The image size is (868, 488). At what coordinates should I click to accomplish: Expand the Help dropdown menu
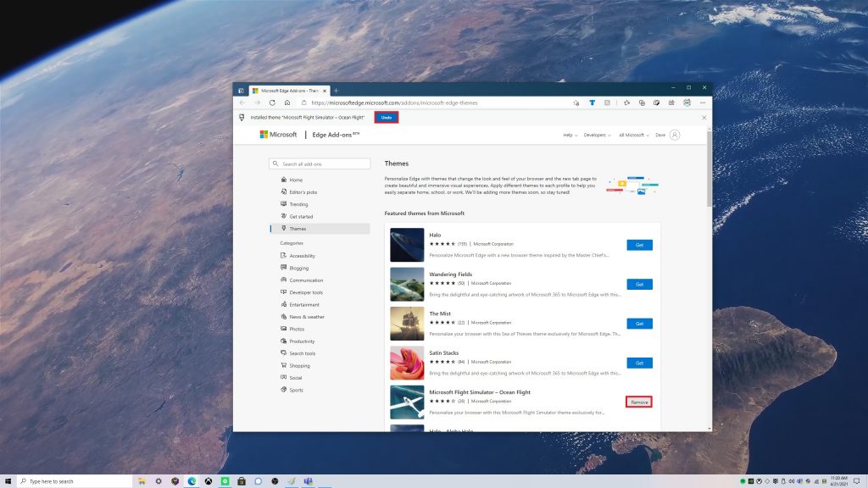click(x=570, y=135)
